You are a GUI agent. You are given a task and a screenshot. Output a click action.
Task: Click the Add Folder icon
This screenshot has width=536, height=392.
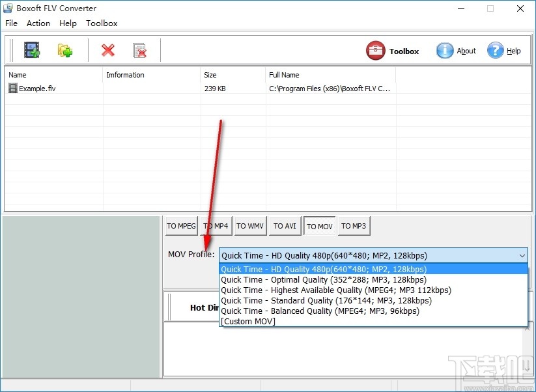64,49
